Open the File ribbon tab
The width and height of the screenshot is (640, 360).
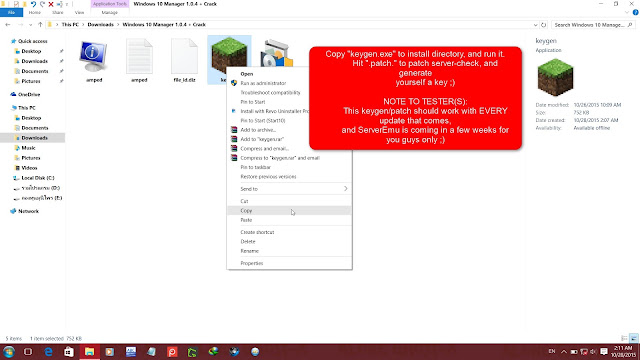pyautogui.click(x=11, y=13)
